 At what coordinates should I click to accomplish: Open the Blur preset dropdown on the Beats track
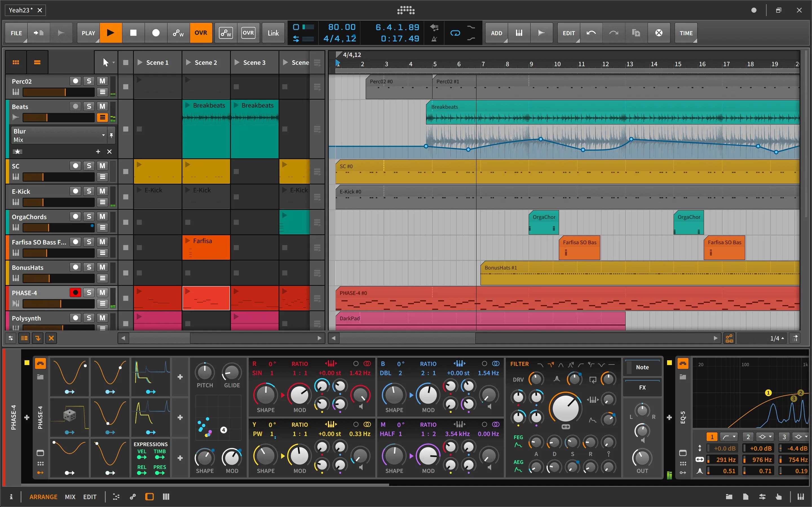(103, 135)
